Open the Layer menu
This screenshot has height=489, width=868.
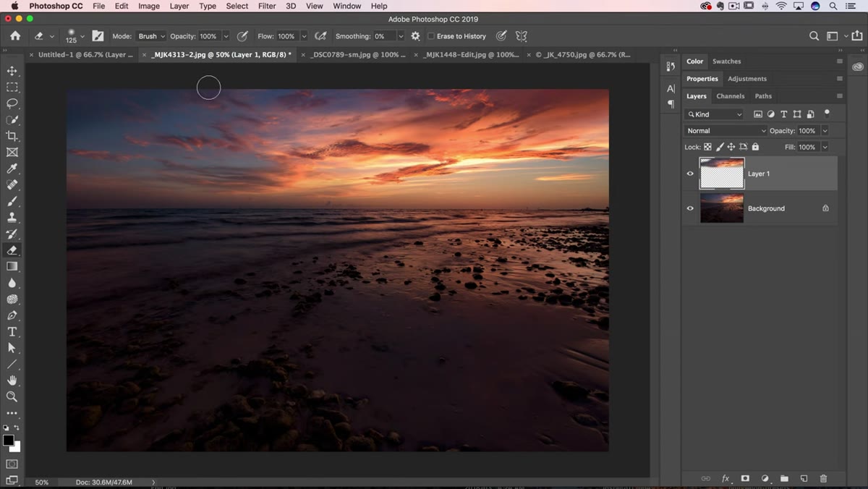click(x=179, y=6)
